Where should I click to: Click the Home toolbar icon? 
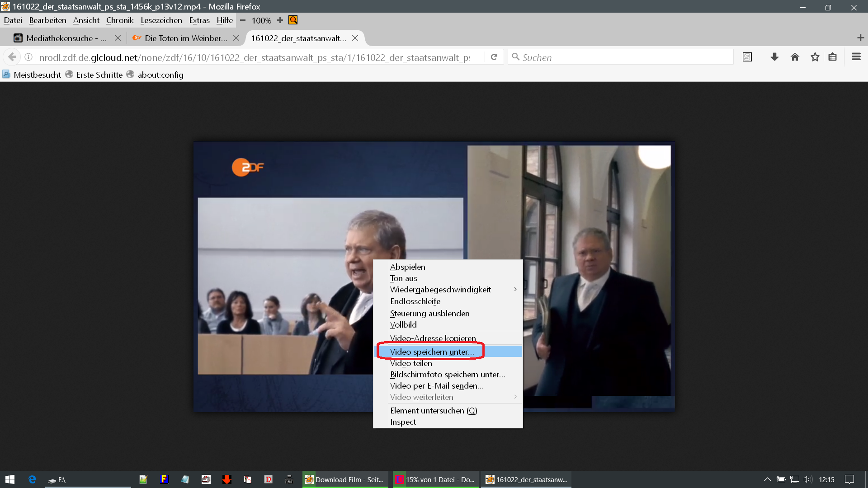pyautogui.click(x=795, y=57)
